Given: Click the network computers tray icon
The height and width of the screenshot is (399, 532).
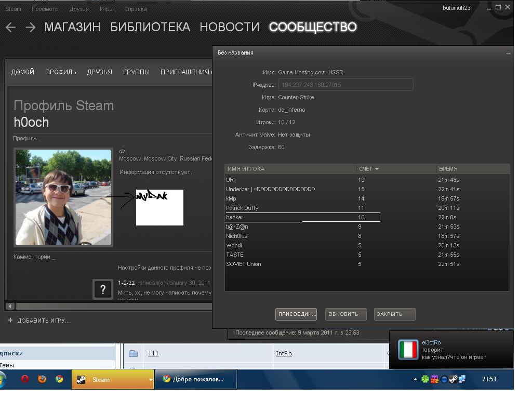Looking at the screenshot, I should tap(462, 379).
